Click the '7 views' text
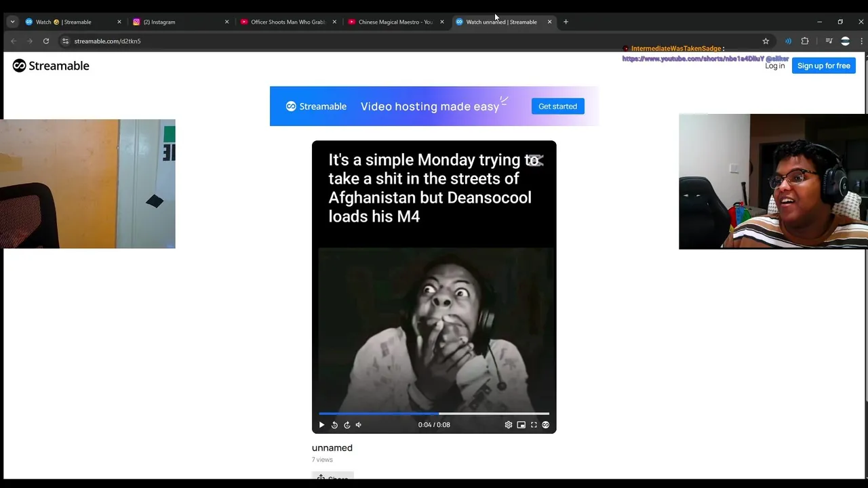868x488 pixels. tap(322, 460)
